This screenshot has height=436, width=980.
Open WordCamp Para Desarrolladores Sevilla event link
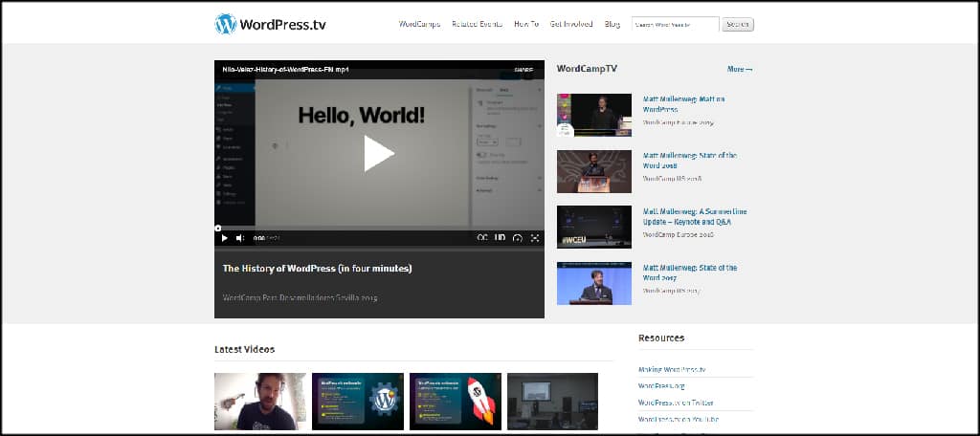[300, 297]
